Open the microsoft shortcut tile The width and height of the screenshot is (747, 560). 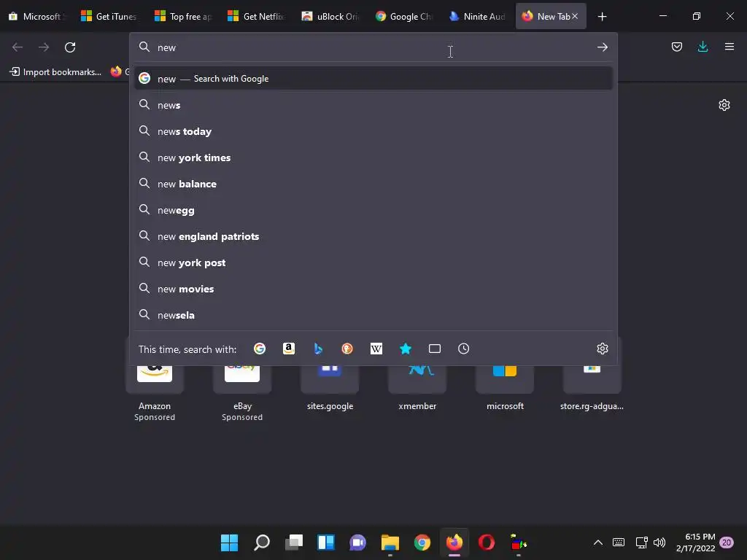click(505, 381)
